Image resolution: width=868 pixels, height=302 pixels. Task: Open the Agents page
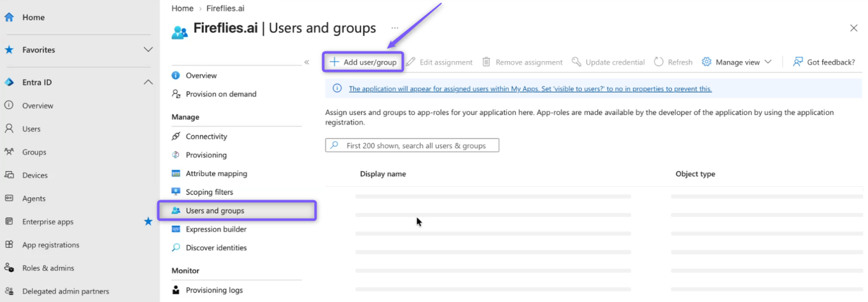[x=34, y=198]
